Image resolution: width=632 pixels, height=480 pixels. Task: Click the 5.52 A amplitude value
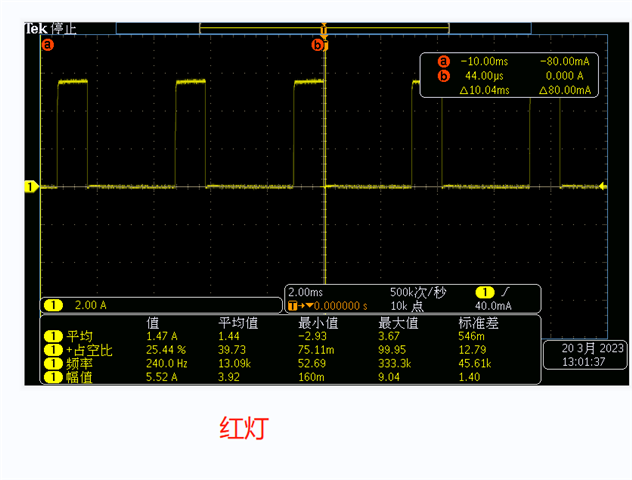click(162, 377)
